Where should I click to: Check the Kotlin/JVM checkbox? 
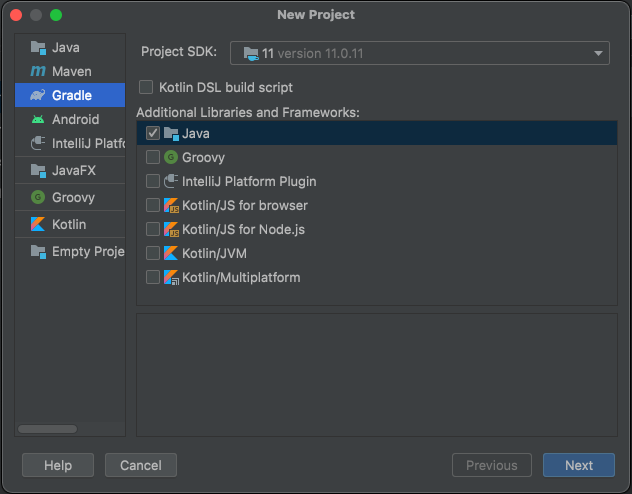pyautogui.click(x=153, y=253)
